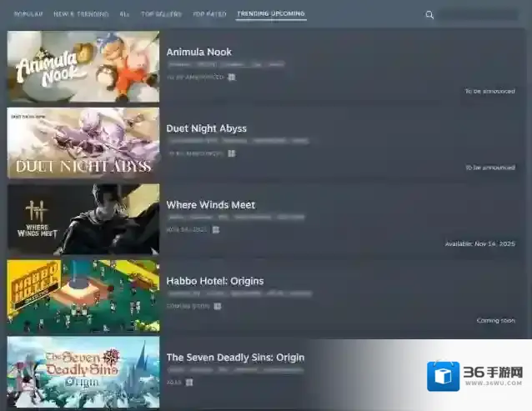Open Animula Nook game thumbnail
This screenshot has width=532, height=411.
(83, 67)
